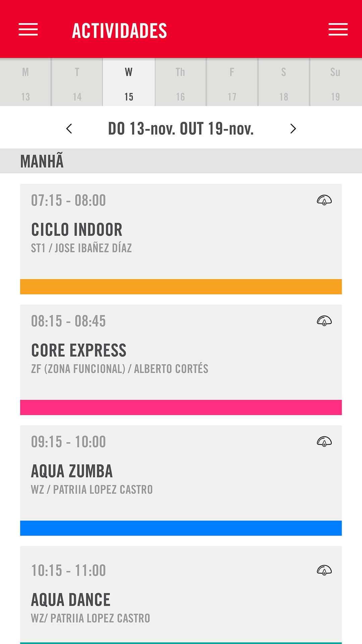
Task: Go to previous week with left chevron
Action: 69,129
